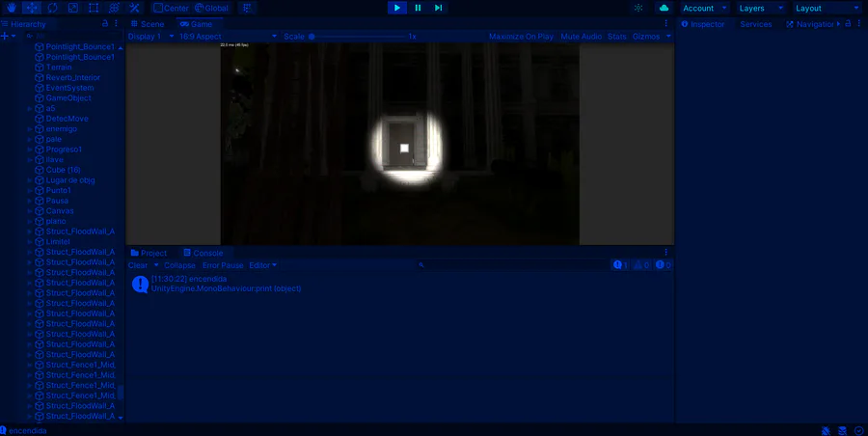This screenshot has width=868, height=436.
Task: Toggle Mute Audio
Action: [x=581, y=37]
